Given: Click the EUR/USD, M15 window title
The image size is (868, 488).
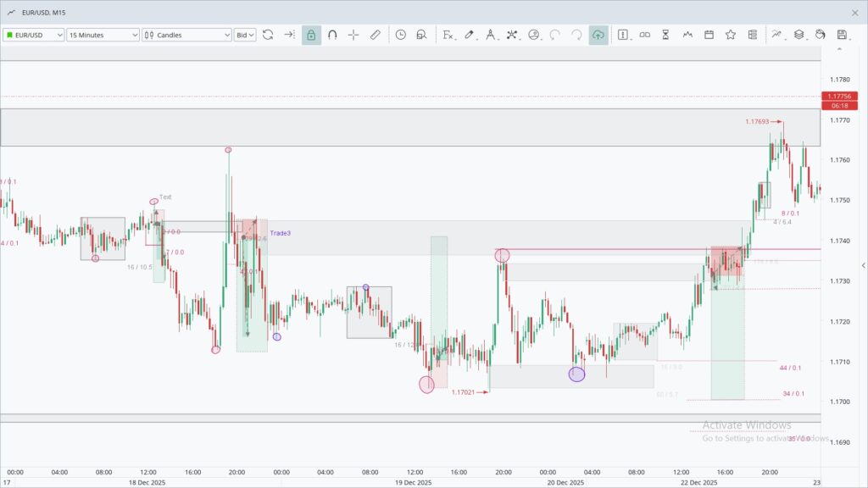Looking at the screenshot, I should pos(47,12).
